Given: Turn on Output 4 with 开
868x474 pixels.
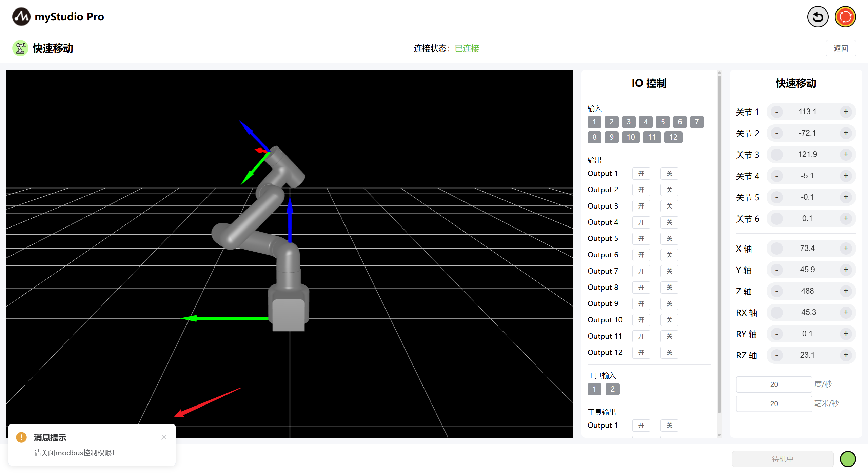Looking at the screenshot, I should click(x=641, y=222).
